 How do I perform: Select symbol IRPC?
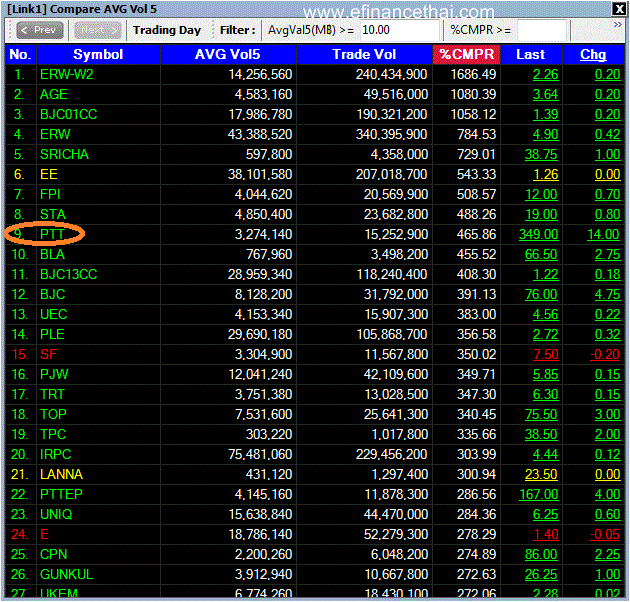pyautogui.click(x=55, y=455)
